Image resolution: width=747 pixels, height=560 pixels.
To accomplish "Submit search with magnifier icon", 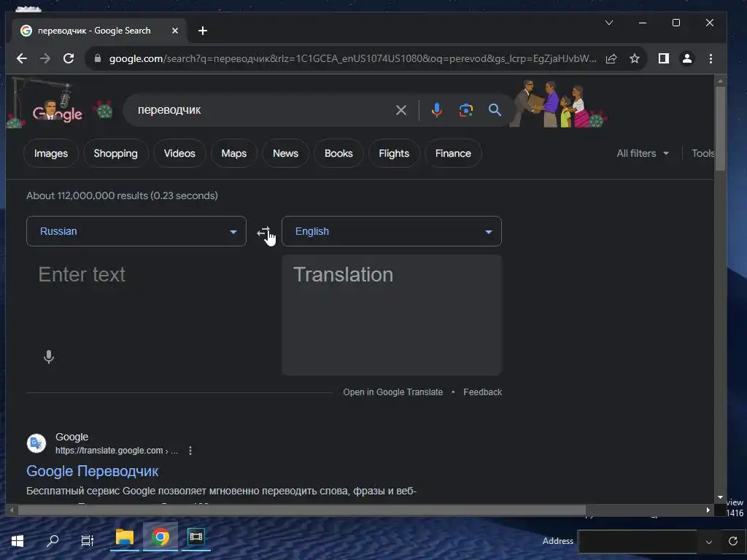I will coord(495,111).
